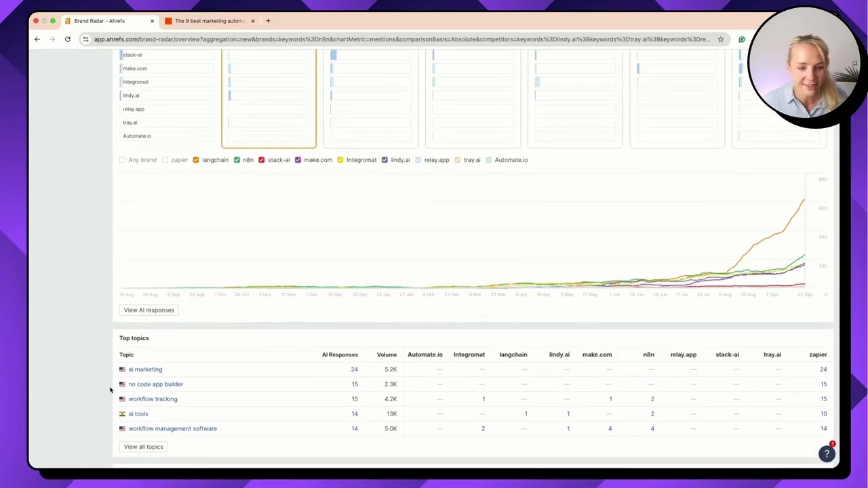Enable the zapier series checkbox
The height and width of the screenshot is (488, 868).
pos(165,160)
